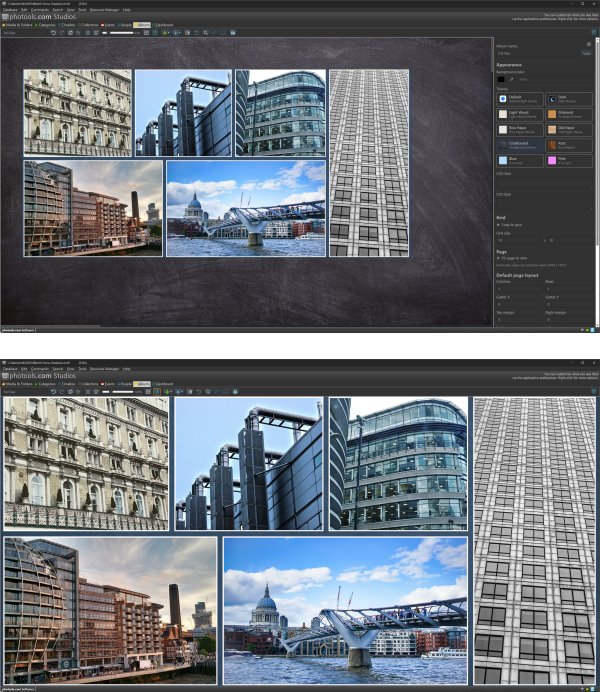
Task: Open the CSS style dropdown arrow
Action: tap(591, 209)
